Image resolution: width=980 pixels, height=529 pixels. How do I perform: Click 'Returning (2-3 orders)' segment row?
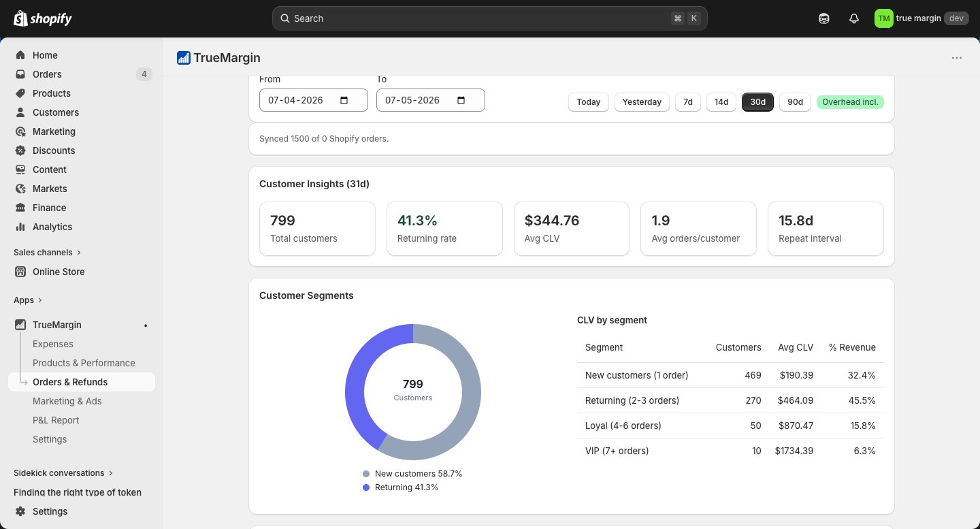pos(730,400)
